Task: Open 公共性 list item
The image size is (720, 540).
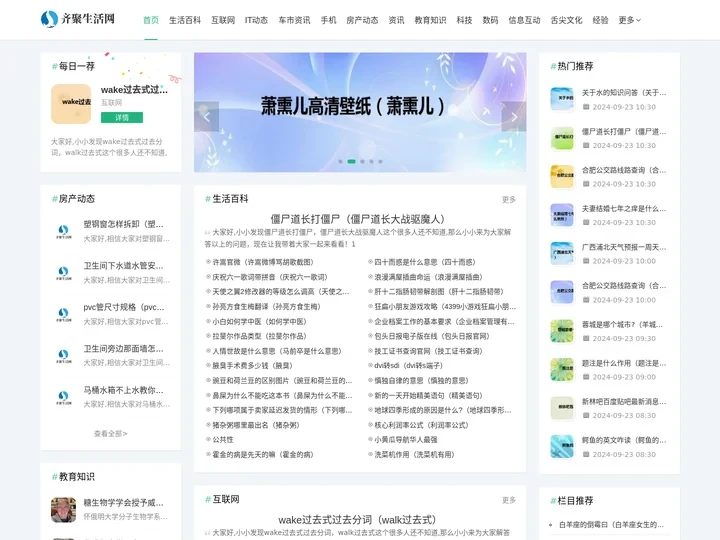Action: point(223,439)
